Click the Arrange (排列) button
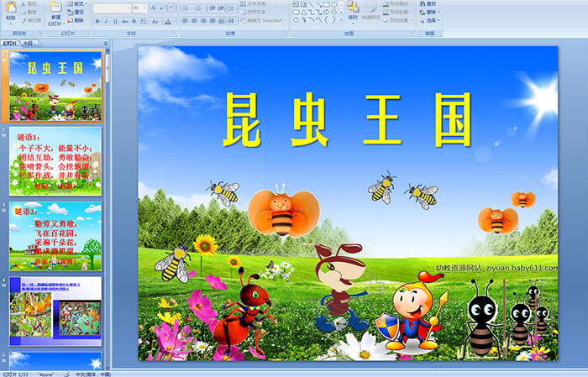 click(x=353, y=12)
